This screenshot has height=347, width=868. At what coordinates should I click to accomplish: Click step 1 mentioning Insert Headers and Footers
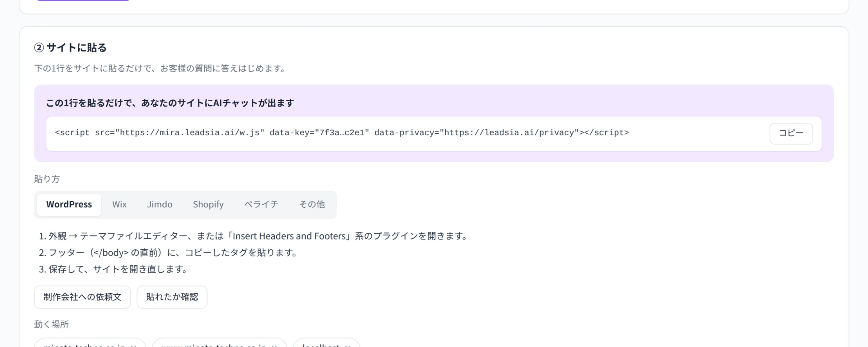(x=254, y=236)
